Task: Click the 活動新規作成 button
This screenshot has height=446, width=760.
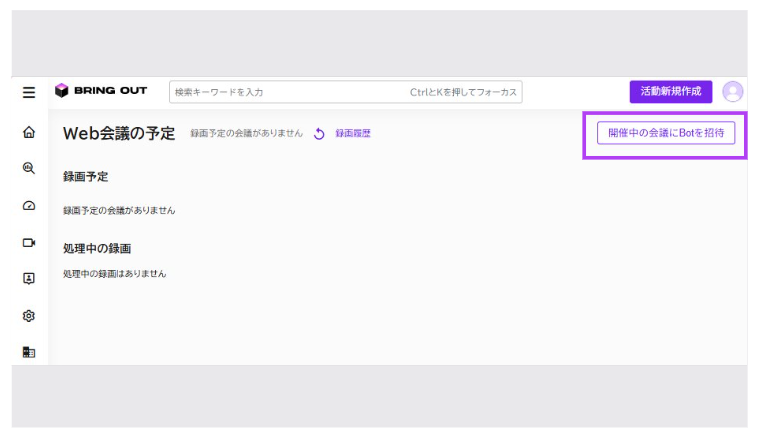Action: (x=671, y=92)
